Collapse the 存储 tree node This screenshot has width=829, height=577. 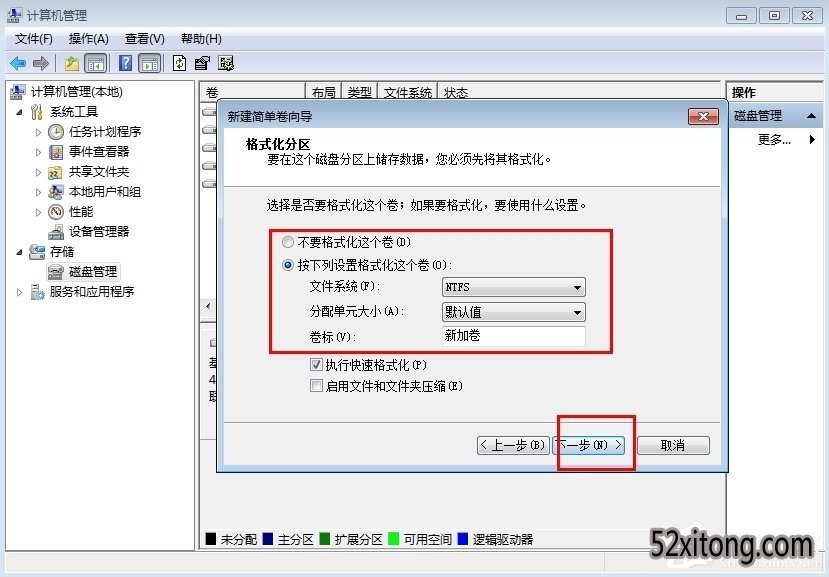tap(20, 252)
